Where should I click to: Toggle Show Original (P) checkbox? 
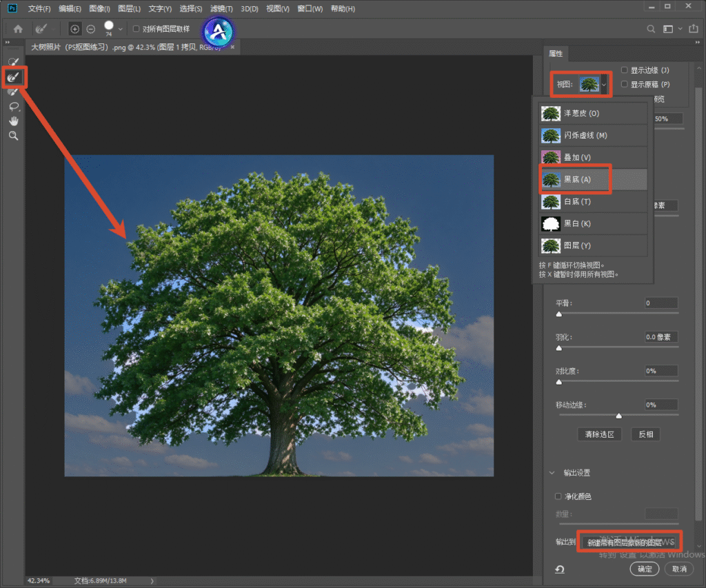(x=624, y=83)
